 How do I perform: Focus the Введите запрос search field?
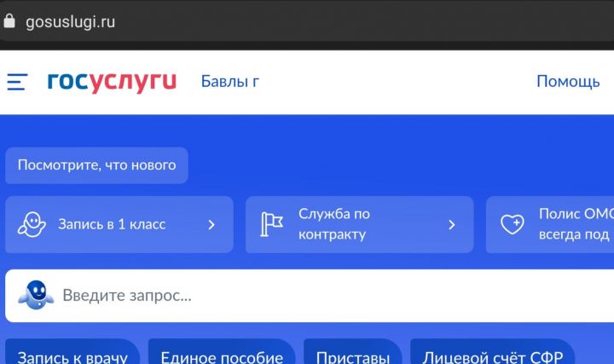[310, 296]
